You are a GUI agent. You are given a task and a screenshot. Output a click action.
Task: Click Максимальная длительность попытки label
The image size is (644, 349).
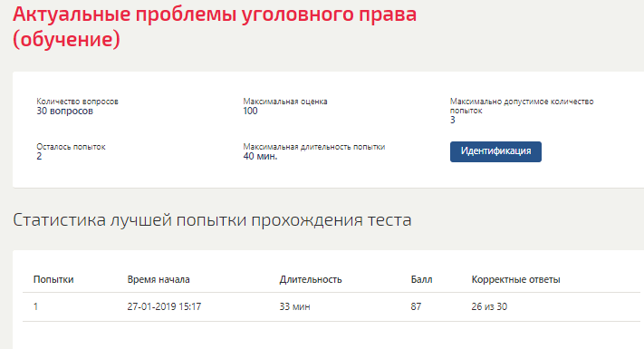(314, 147)
